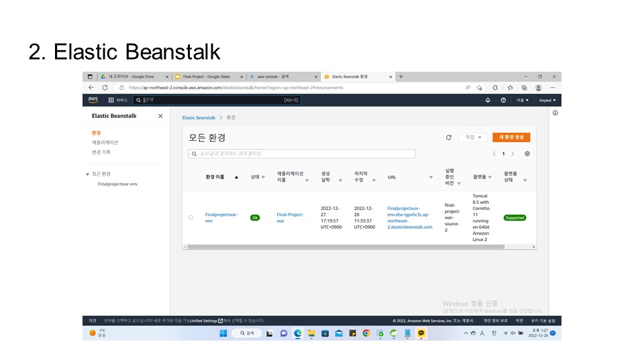Open a new browser tab with plus icon

(401, 76)
